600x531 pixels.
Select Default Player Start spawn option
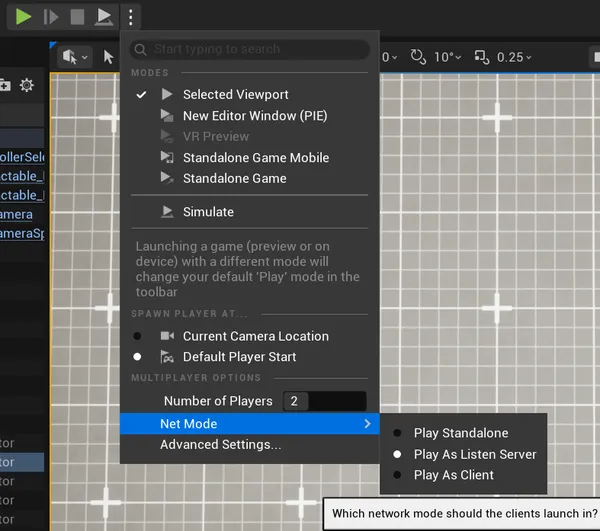(249, 357)
